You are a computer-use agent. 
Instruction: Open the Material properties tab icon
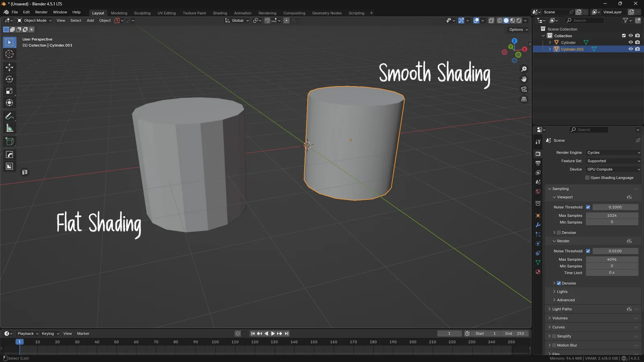pos(538,272)
